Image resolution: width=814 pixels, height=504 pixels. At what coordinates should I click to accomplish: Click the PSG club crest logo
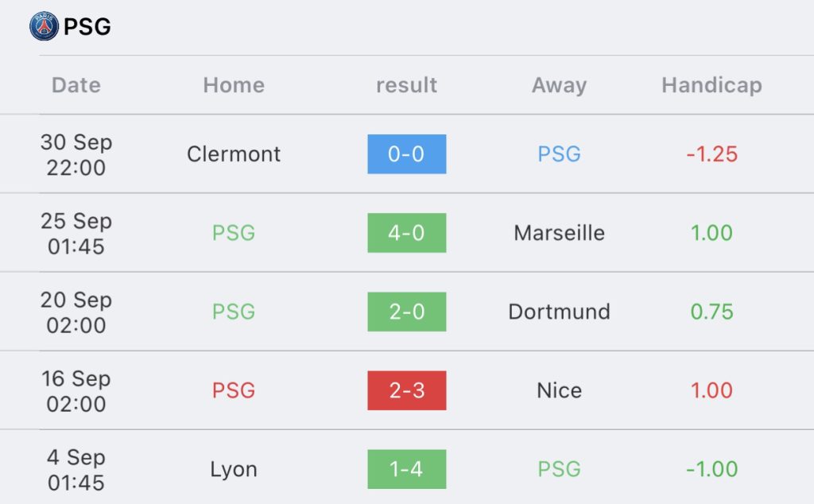(x=45, y=26)
